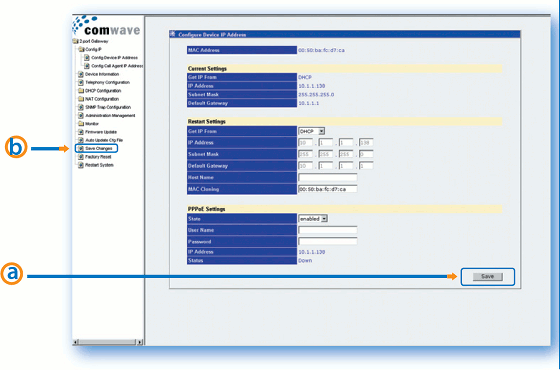Select Save Changes in the sidebar tree
The image size is (560, 370).
point(99,148)
